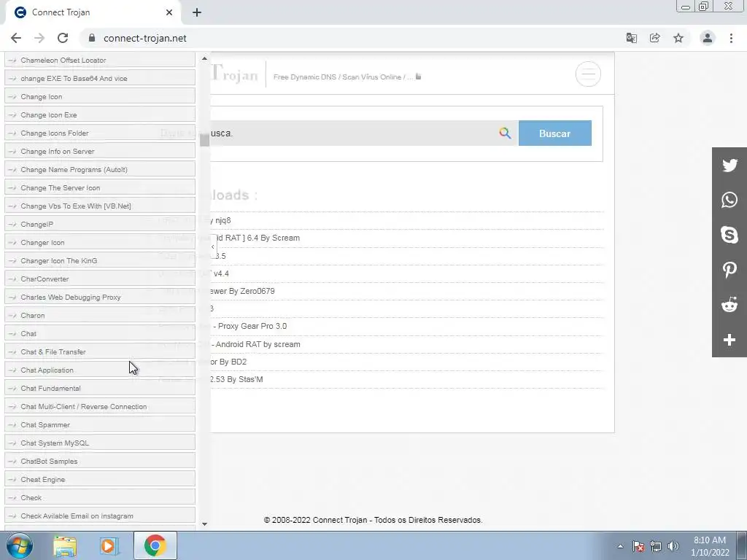Select Chat Application item

99,370
